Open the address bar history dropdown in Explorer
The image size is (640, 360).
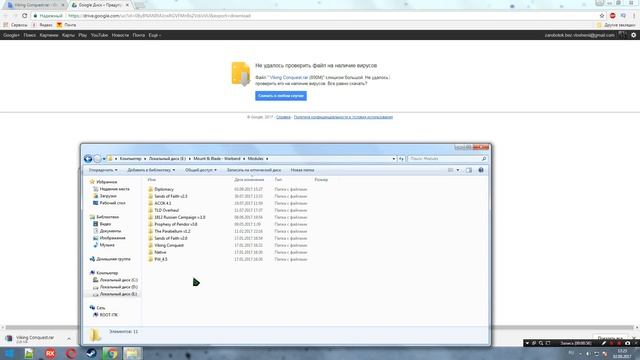click(x=393, y=159)
